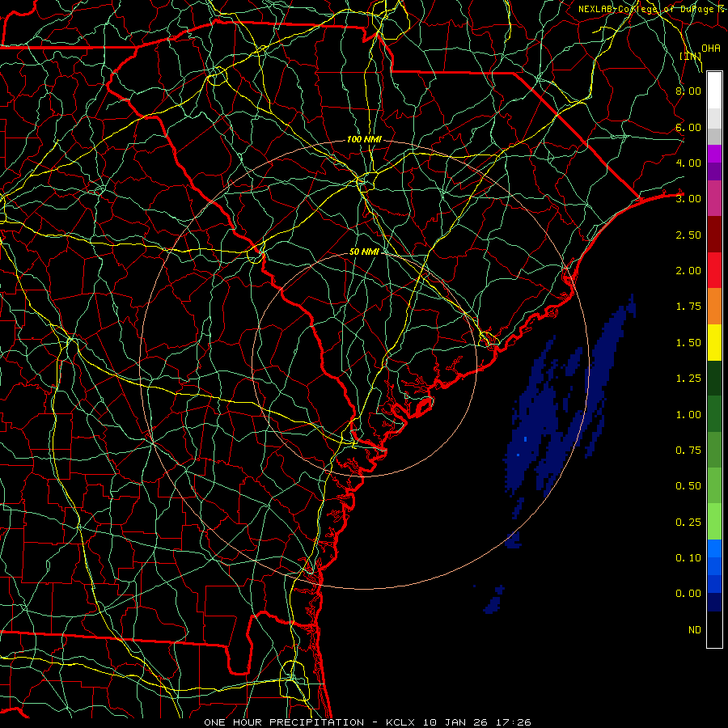
Task: Pick the dark navy swatch above ND
Action: (x=714, y=603)
